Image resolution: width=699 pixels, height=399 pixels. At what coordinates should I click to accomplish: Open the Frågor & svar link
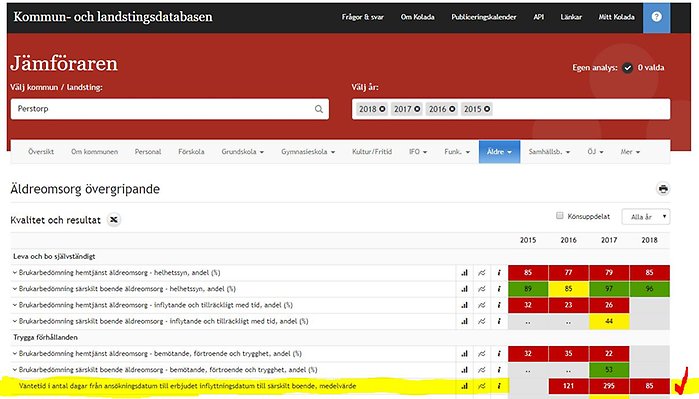(x=362, y=17)
